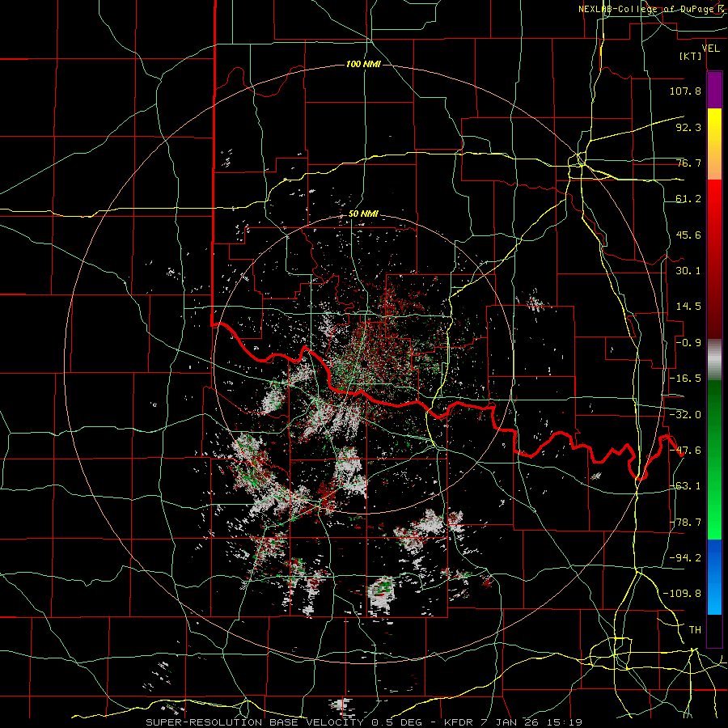Click the 76.7 velocity scale value
Viewport: 728px width, 728px height.
(688, 163)
